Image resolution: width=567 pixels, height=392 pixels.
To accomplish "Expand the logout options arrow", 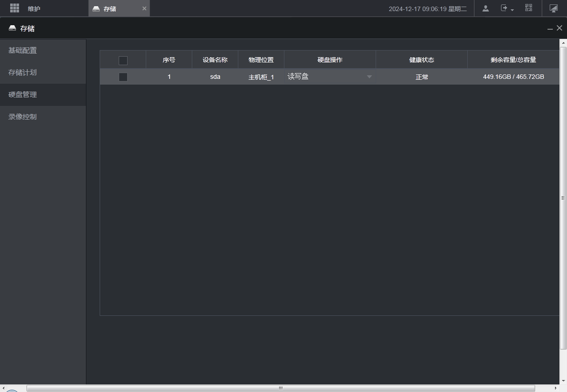I will (x=513, y=10).
